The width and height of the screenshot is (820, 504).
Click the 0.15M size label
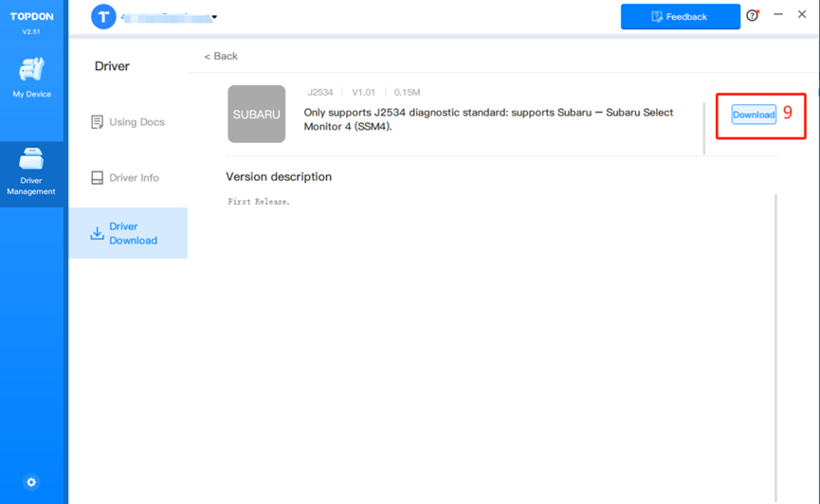[x=407, y=93]
